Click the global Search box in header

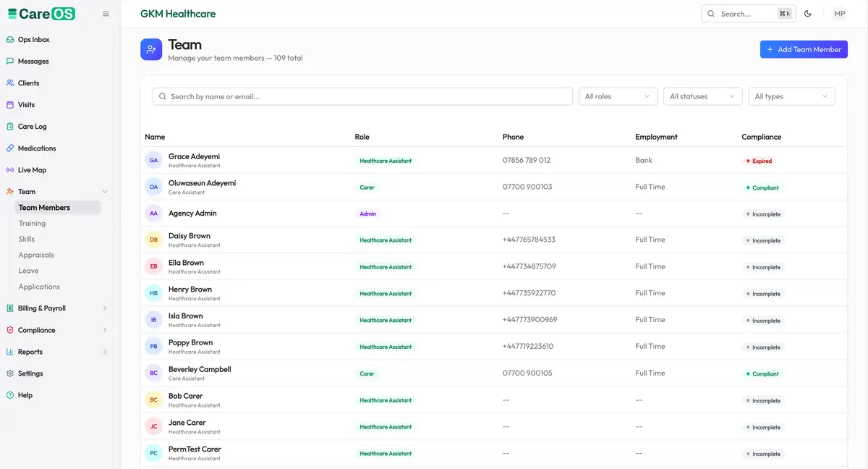748,14
